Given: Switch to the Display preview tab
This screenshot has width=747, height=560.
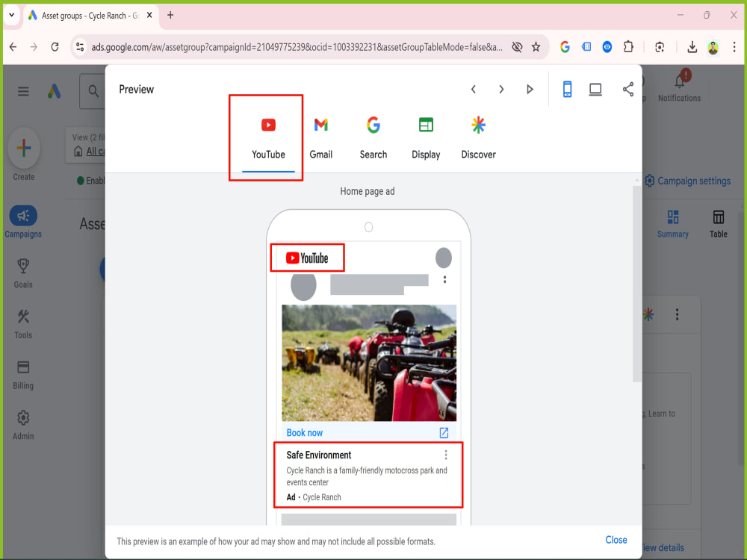Looking at the screenshot, I should (x=426, y=137).
